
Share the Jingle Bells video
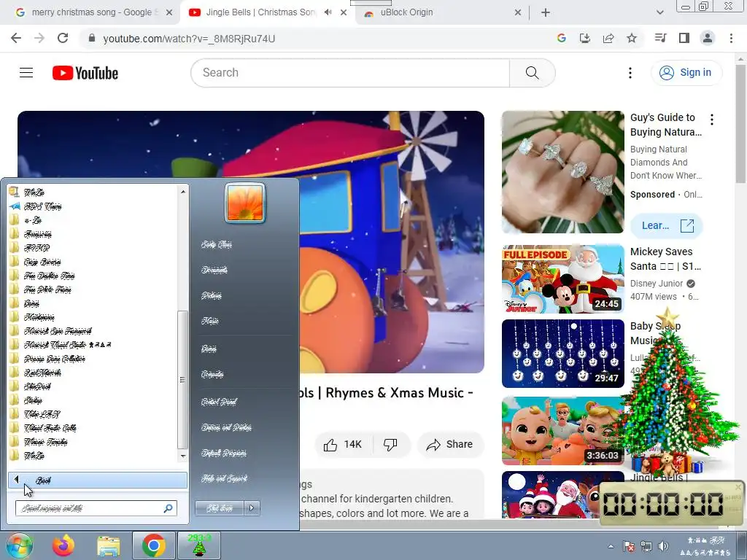click(x=449, y=444)
